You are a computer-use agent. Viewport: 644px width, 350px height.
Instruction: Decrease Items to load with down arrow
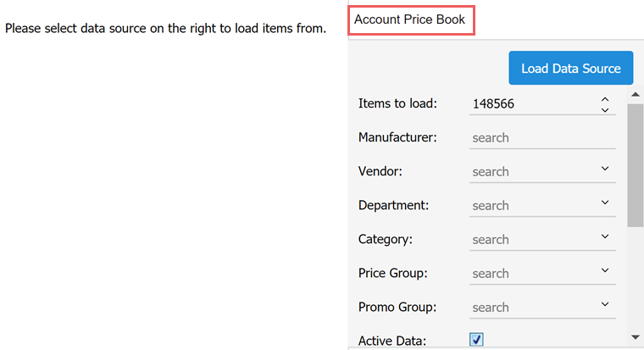point(604,109)
